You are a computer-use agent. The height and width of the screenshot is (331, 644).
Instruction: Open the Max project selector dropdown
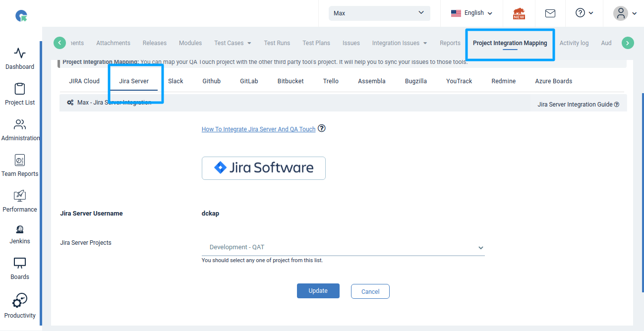(379, 13)
